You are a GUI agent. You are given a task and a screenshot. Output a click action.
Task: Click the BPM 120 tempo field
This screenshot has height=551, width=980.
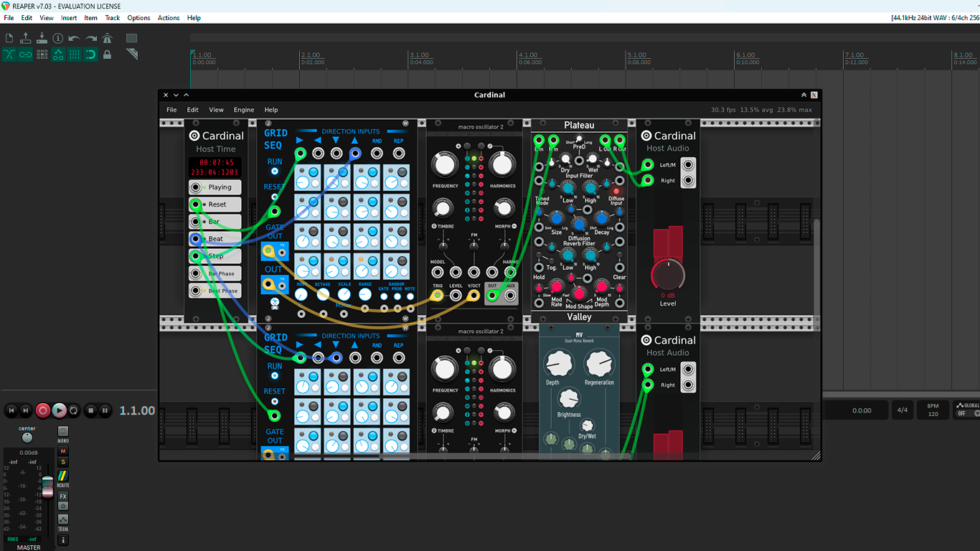[933, 410]
